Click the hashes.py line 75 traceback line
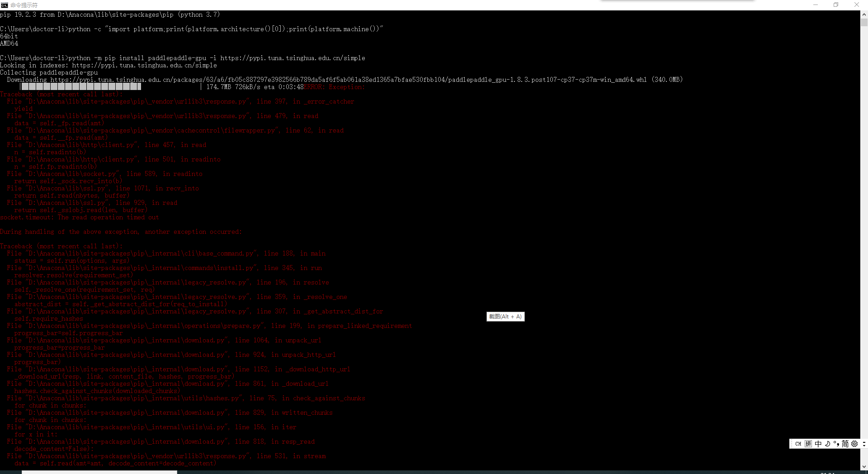 pos(186,398)
